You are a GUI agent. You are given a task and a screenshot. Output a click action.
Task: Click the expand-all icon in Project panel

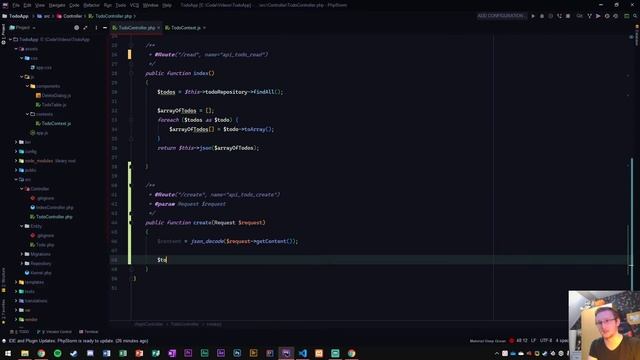click(85, 28)
